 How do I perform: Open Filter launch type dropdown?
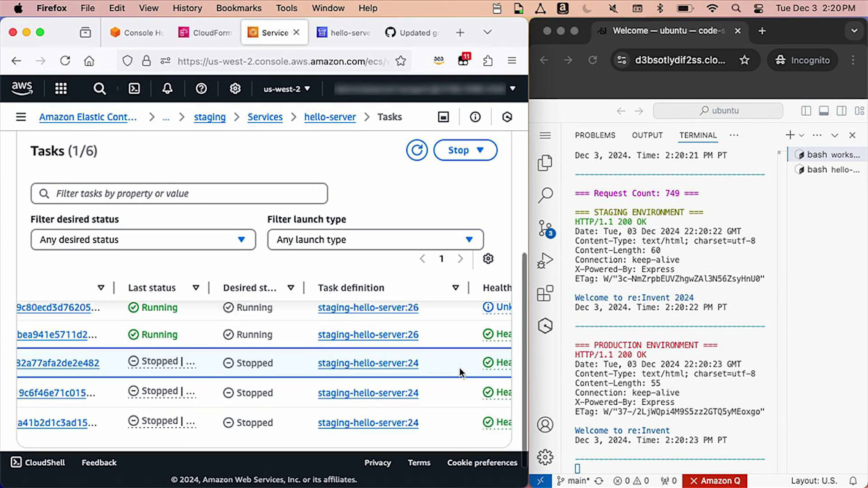coord(375,239)
